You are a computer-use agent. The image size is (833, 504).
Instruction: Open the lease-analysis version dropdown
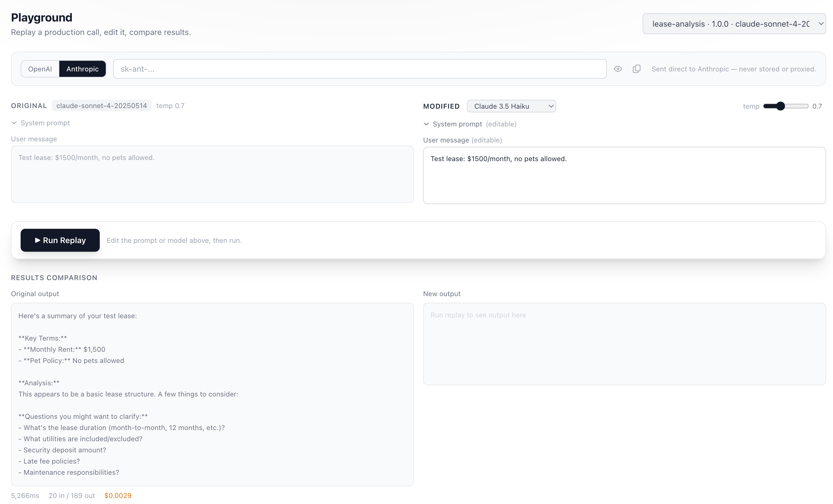pyautogui.click(x=734, y=24)
